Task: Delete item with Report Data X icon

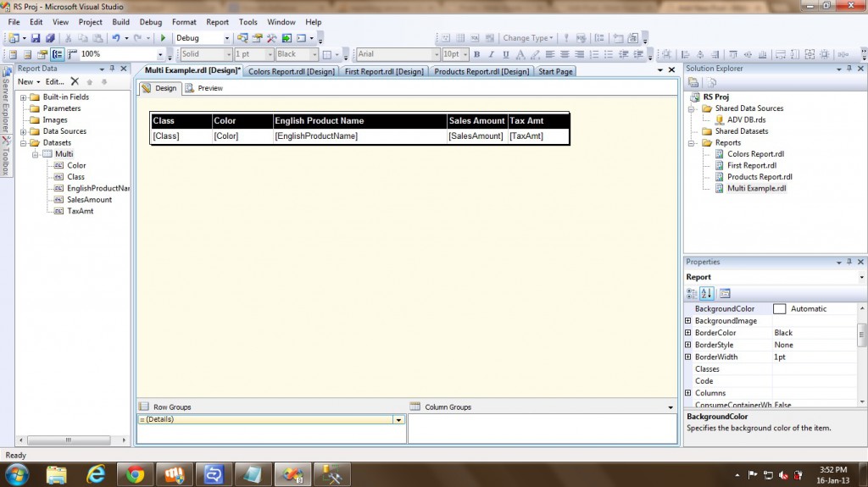Action: pos(75,82)
